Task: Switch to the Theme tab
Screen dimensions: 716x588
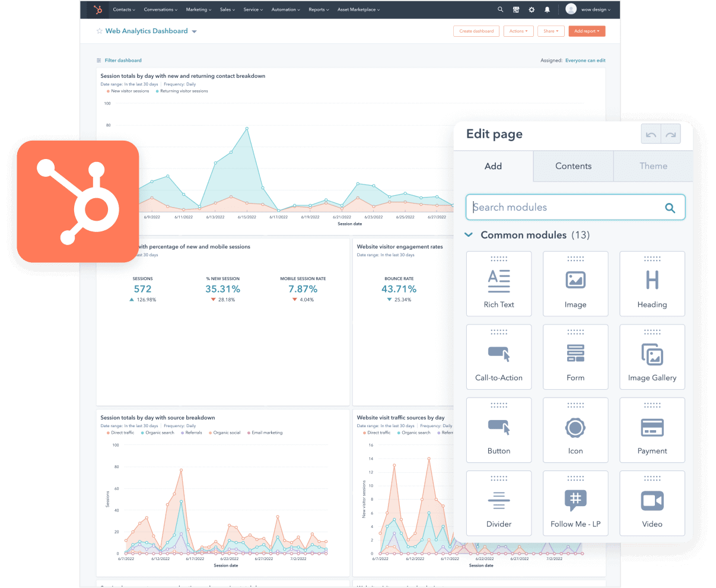Action: coord(653,166)
